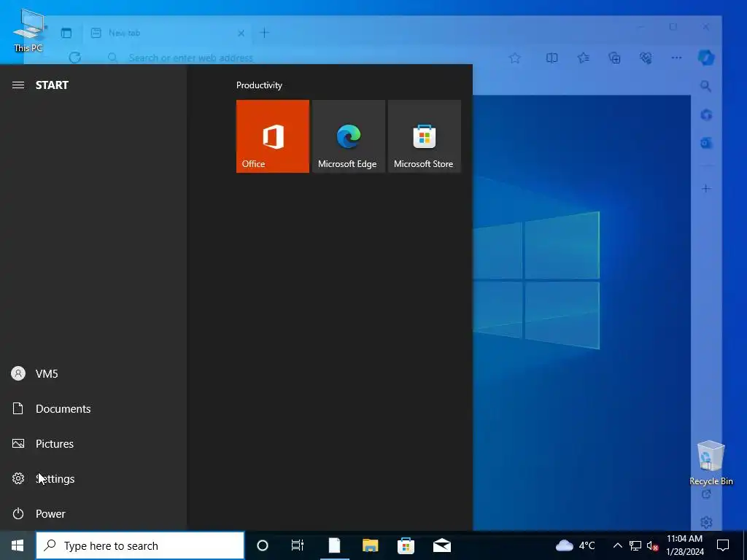This screenshot has width=747, height=560.
Task: Open Cortana from the taskbar
Action: pyautogui.click(x=263, y=545)
